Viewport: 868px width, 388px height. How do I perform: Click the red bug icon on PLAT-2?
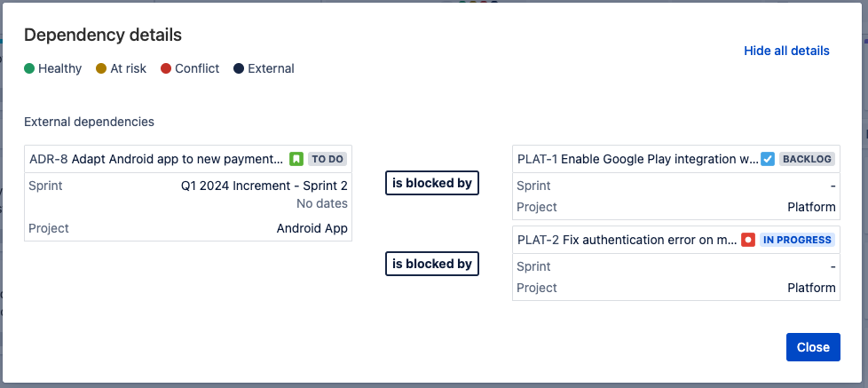click(x=748, y=240)
